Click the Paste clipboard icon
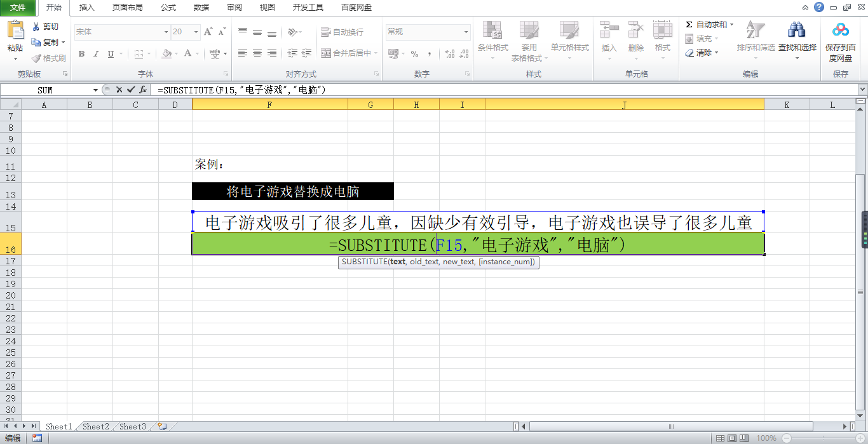The width and height of the screenshot is (868, 444). click(x=15, y=30)
